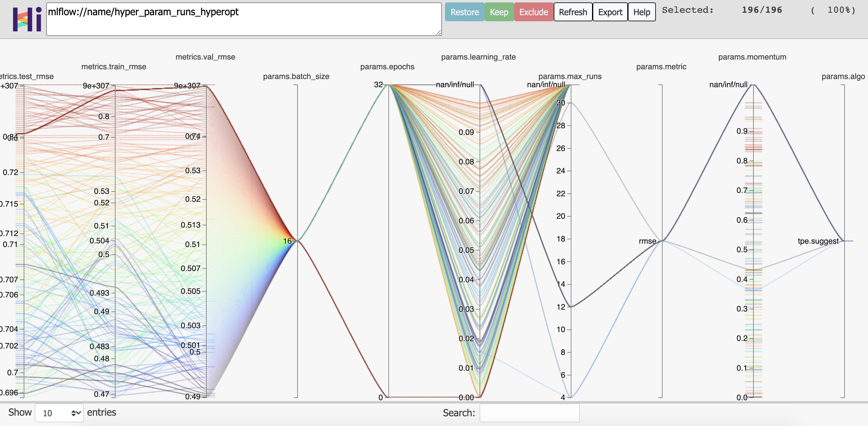
Task: Click the params.learning_rate axis header
Action: 478,57
